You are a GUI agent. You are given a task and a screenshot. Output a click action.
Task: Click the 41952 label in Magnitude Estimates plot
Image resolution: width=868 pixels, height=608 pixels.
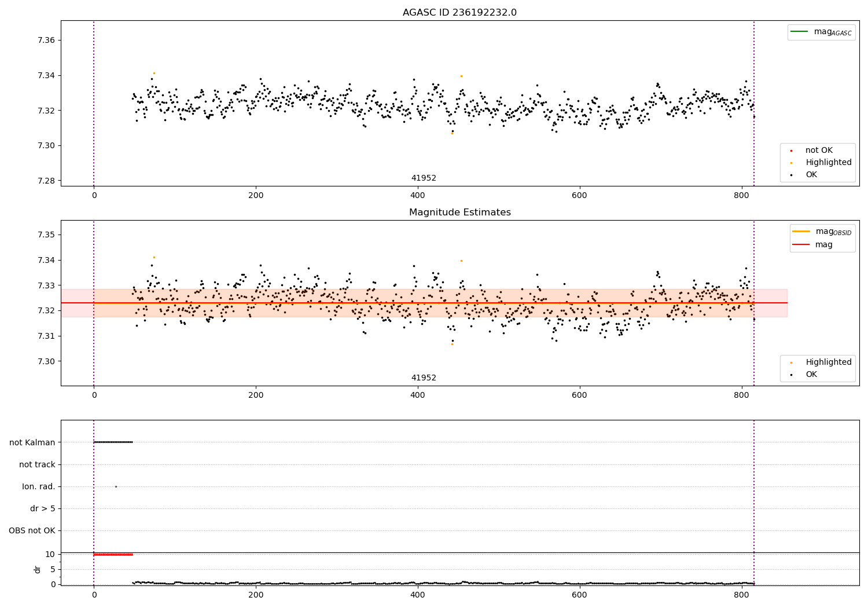[x=424, y=378]
